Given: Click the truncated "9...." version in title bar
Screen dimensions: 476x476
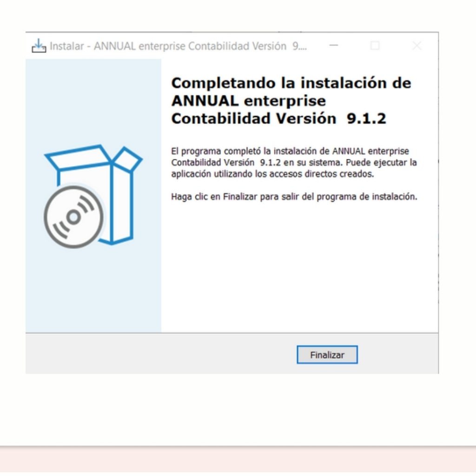Looking at the screenshot, I should pos(300,46).
